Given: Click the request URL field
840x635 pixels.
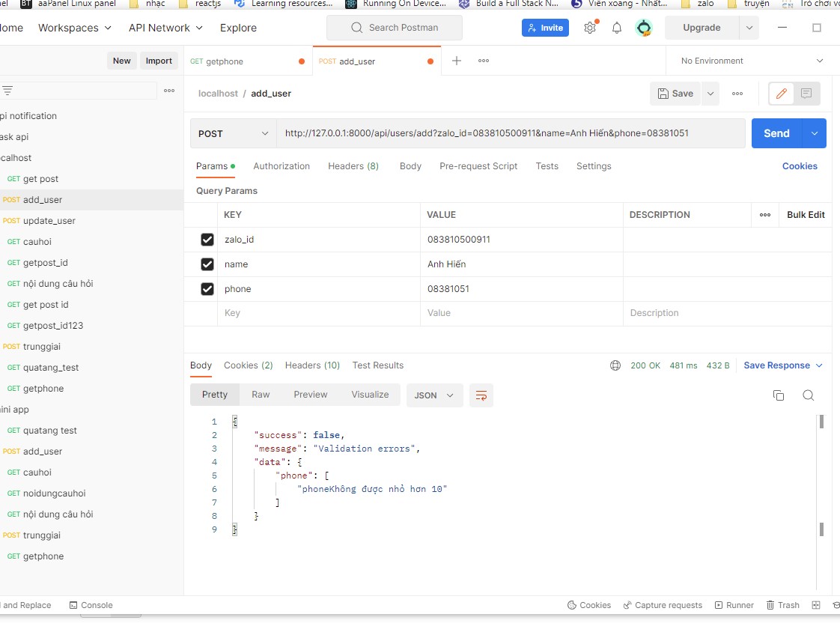Looking at the screenshot, I should click(511, 133).
